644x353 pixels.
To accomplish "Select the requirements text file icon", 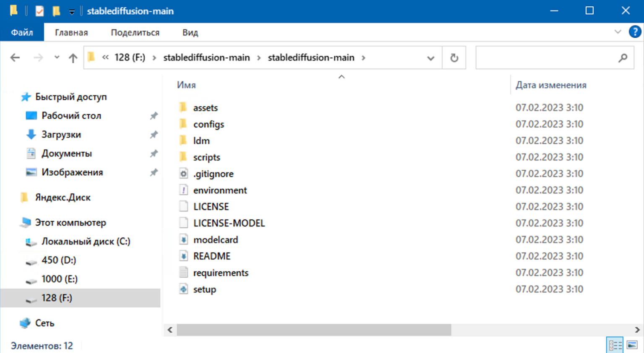I will click(x=183, y=273).
